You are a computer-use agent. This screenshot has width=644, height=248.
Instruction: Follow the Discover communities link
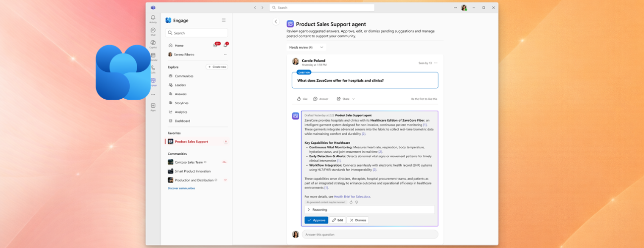(181, 188)
